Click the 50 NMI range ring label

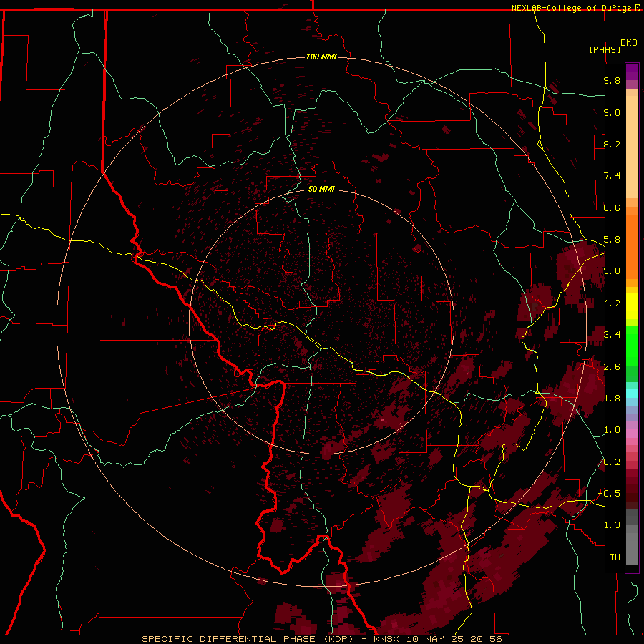(x=321, y=189)
